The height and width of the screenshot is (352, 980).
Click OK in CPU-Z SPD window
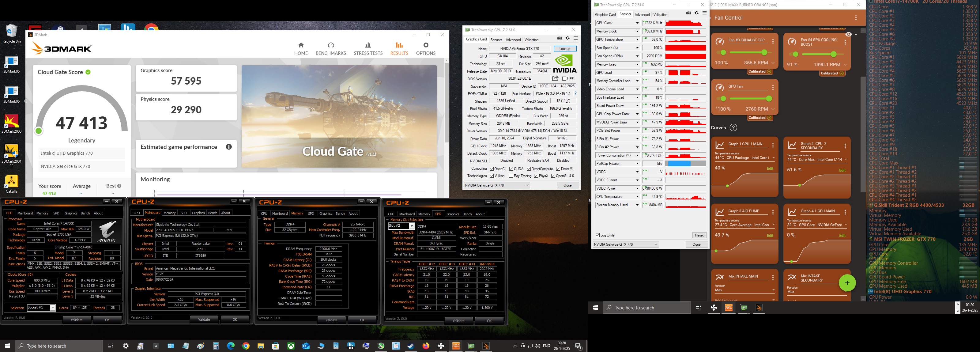[x=489, y=321]
